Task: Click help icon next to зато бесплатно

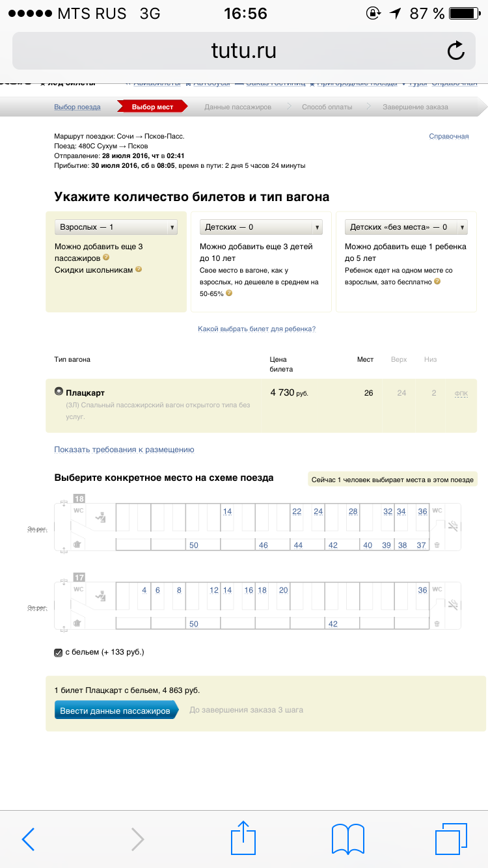Action: click(x=437, y=282)
